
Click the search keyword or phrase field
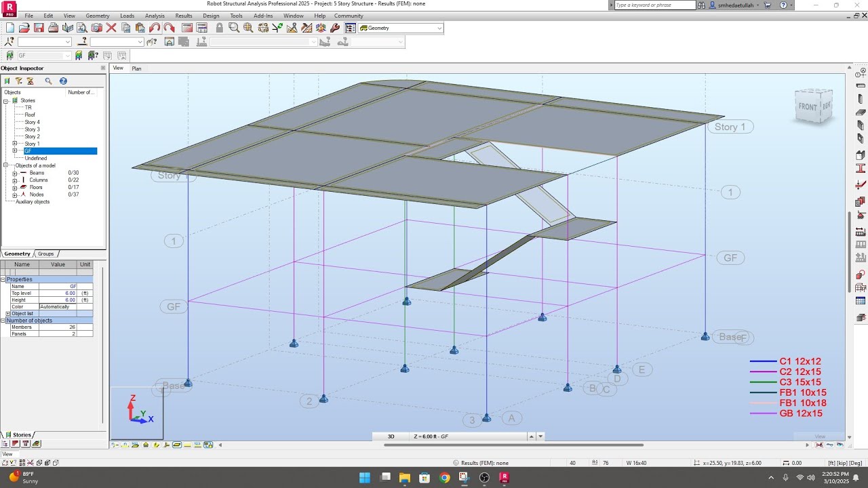pos(654,5)
